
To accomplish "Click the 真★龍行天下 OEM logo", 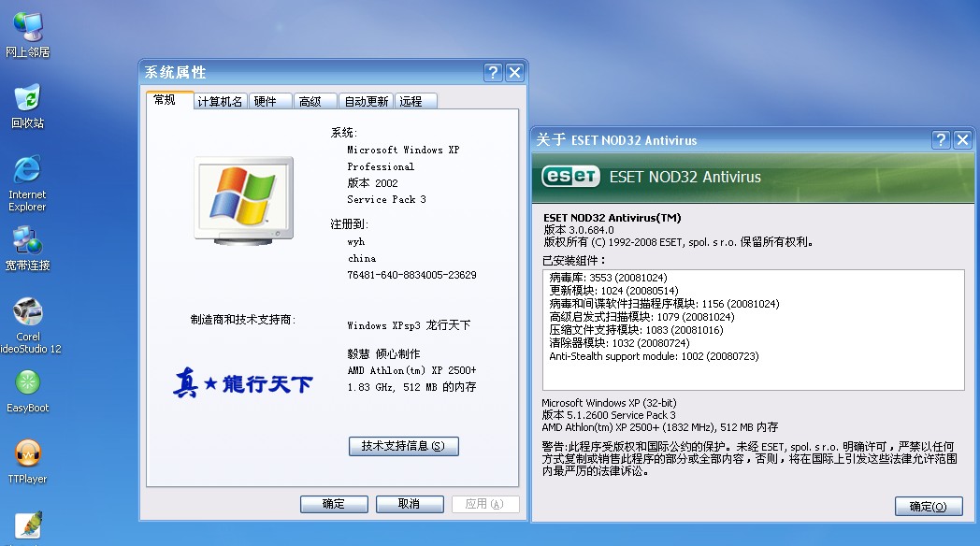I will (x=242, y=382).
